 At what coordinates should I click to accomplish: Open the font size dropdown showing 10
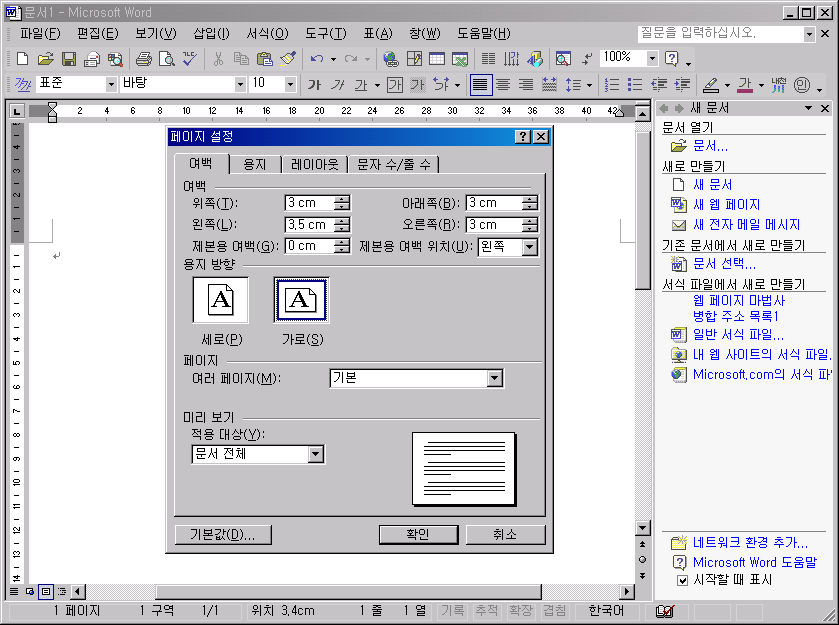pyautogui.click(x=290, y=84)
